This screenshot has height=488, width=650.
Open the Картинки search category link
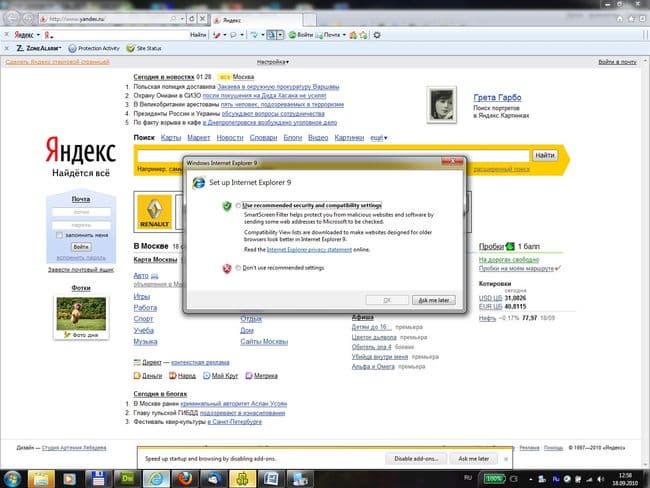tap(349, 138)
